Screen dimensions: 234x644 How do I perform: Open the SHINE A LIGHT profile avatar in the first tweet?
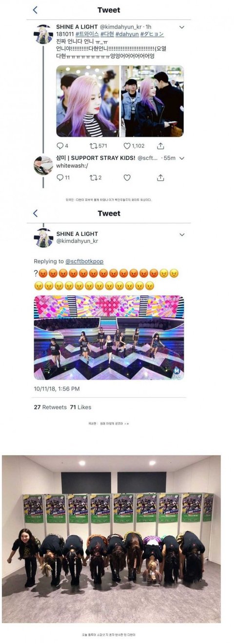click(x=43, y=34)
